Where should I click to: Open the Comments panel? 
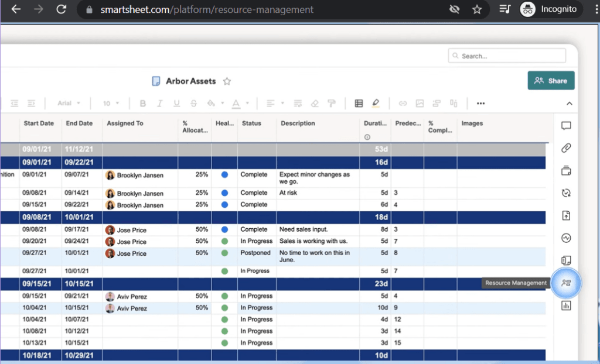[565, 125]
